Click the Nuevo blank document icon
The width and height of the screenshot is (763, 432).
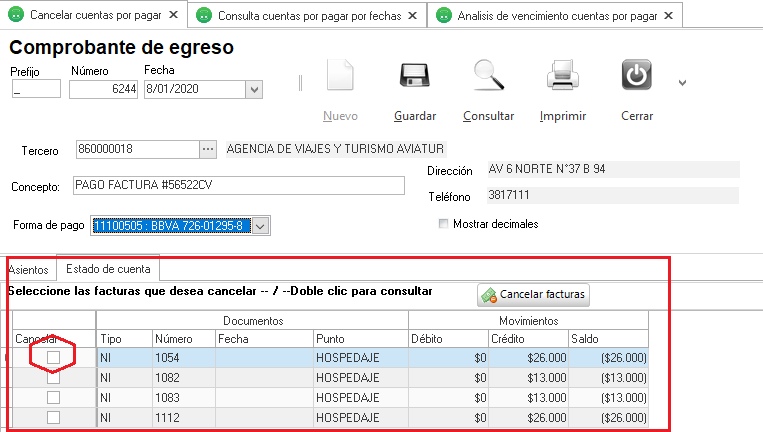coord(340,75)
